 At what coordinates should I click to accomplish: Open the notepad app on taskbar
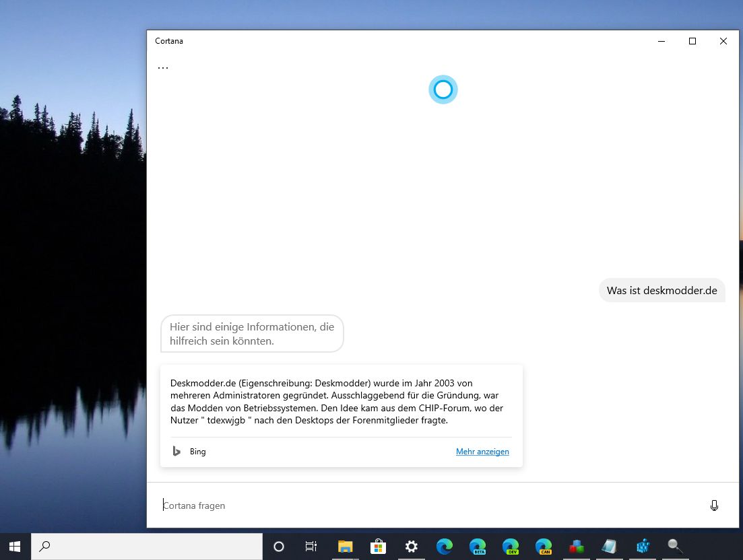pyautogui.click(x=610, y=547)
